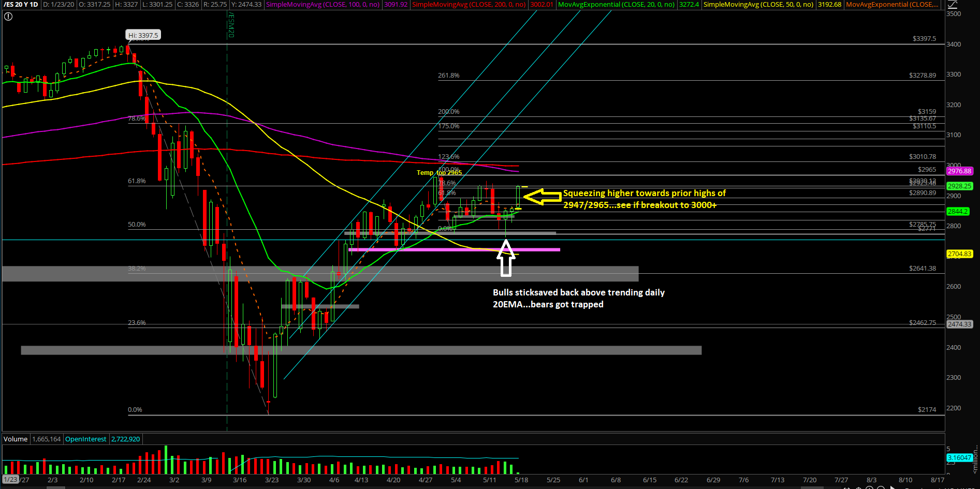
Task: Click the 1,665,164 volume value
Action: pos(47,439)
